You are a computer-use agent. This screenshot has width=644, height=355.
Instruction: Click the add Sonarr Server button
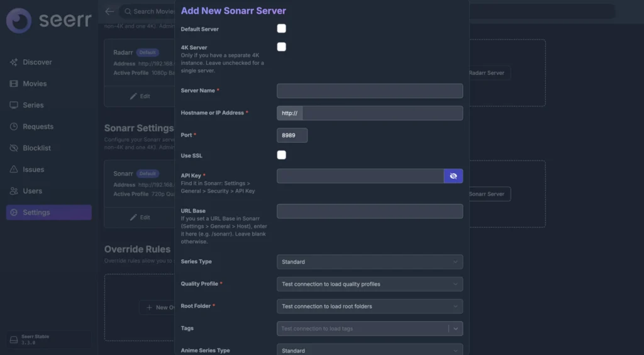coord(489,194)
